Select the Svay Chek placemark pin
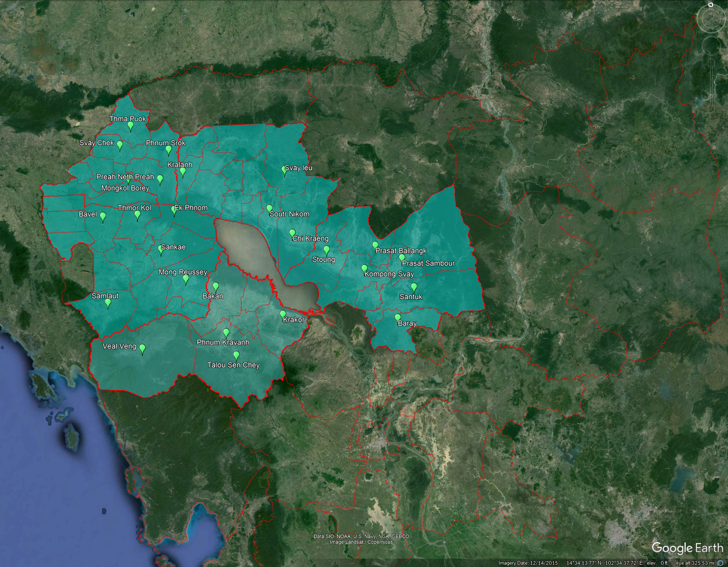The width and height of the screenshot is (728, 567). pyautogui.click(x=120, y=145)
